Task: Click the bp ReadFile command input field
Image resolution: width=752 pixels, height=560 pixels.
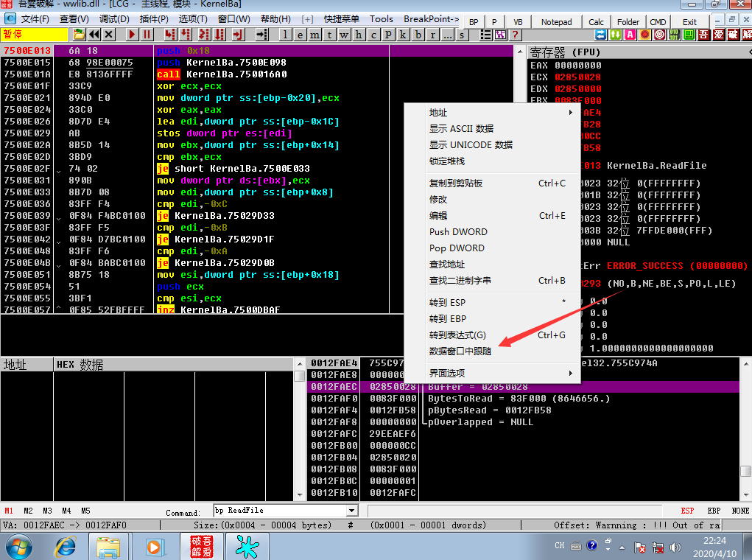Action: 281,511
